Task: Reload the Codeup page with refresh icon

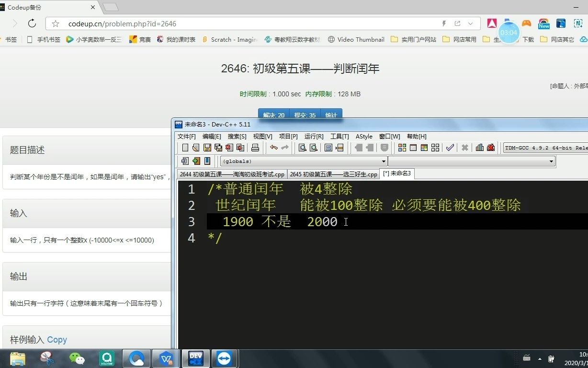Action: [x=32, y=23]
